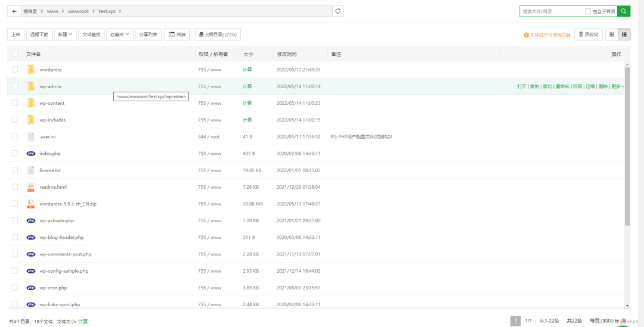Tick the select-all checkbox in header
The height and width of the screenshot is (327, 644).
[x=15, y=54]
